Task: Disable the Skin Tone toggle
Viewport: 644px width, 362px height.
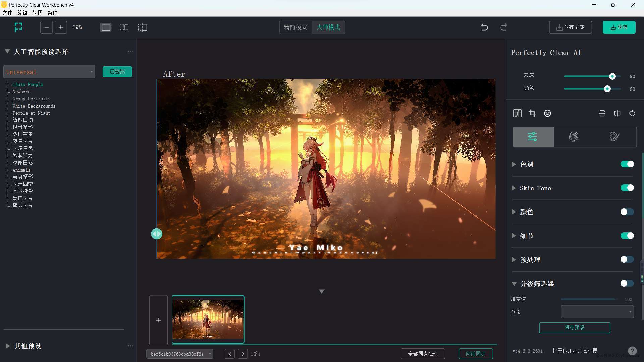Action: pos(627,188)
